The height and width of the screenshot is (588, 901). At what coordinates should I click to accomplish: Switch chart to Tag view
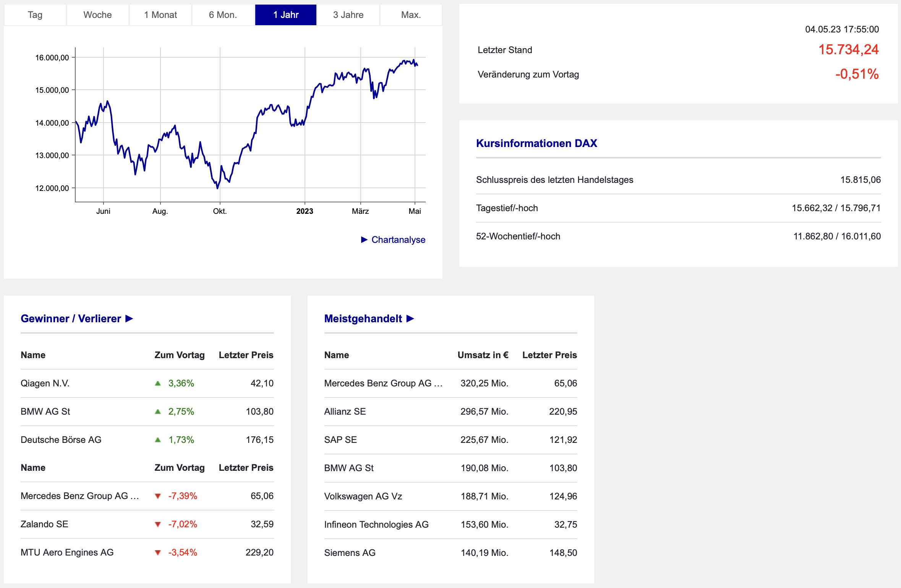35,15
